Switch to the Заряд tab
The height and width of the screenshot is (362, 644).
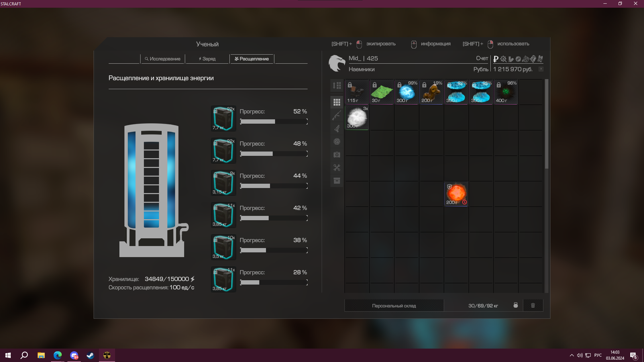207,59
